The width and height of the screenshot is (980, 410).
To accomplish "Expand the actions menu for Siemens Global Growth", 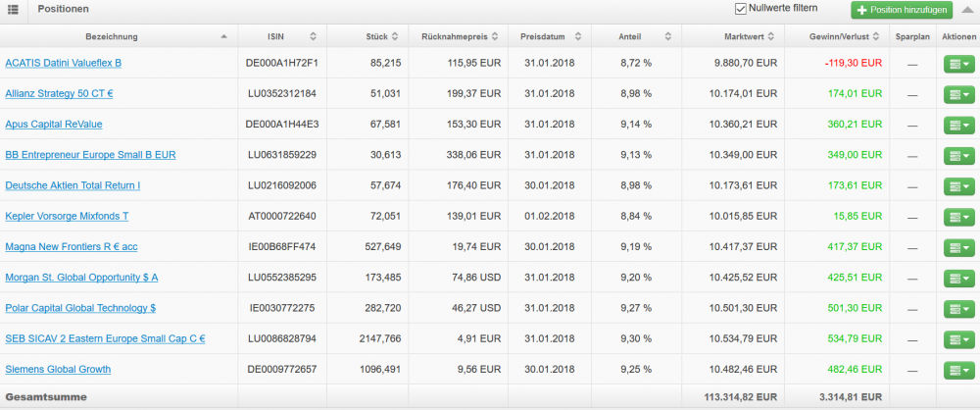I will click(x=957, y=370).
